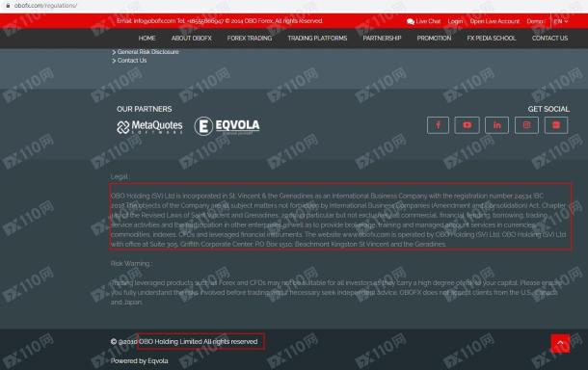
Task: Click the Demo link in top bar
Action: pyautogui.click(x=535, y=21)
